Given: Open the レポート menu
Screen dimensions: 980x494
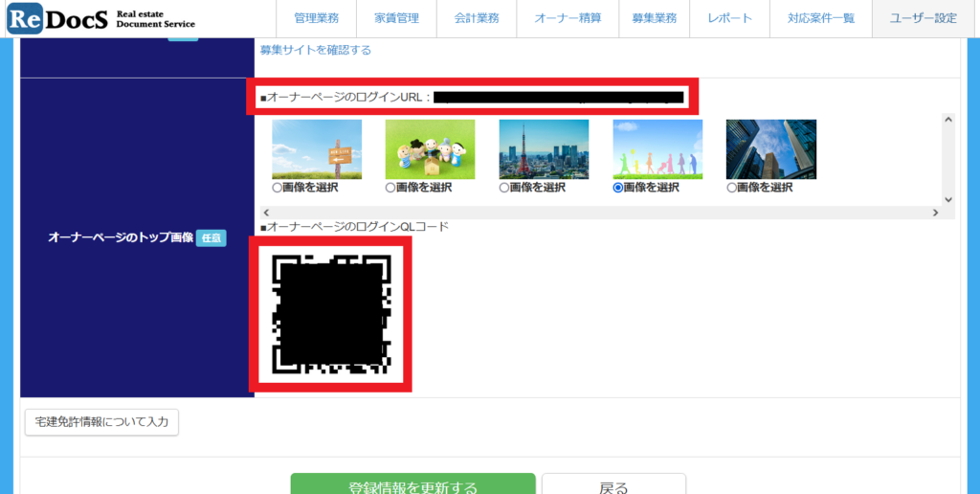Looking at the screenshot, I should [x=729, y=19].
